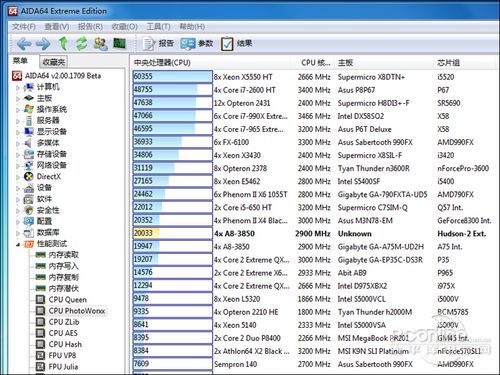Open the 报告(R) menu
The width and height of the screenshot is (500, 375).
click(90, 27)
